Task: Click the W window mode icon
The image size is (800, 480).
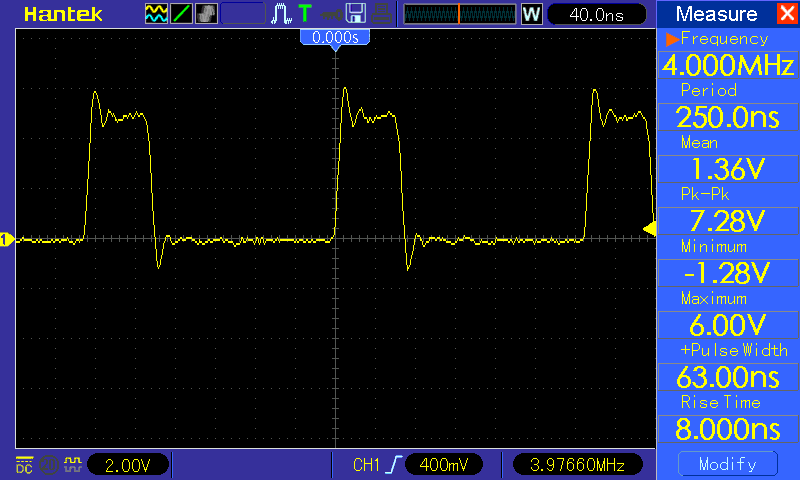Action: (x=531, y=14)
